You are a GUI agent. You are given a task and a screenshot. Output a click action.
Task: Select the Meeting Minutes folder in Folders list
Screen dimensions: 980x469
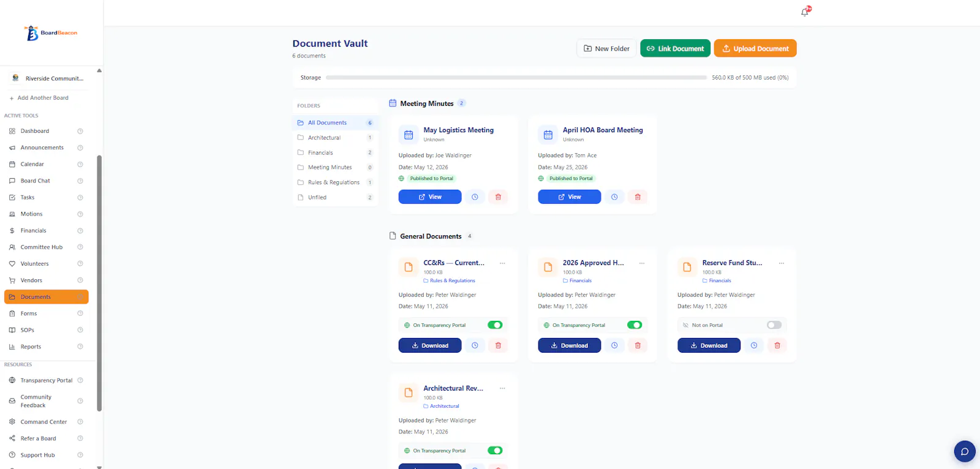[335, 167]
